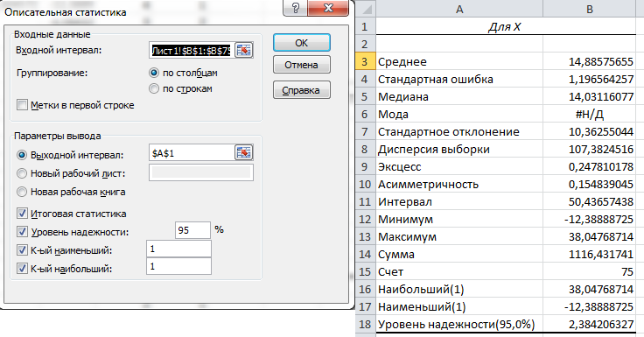Click cell Наибольший(1)
Screen dimensions: 644x337
459,290
